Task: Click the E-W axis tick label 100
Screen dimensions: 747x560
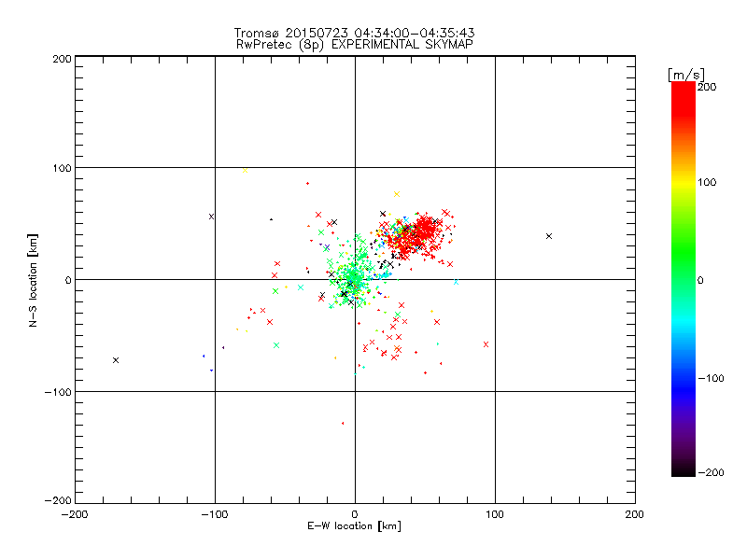Action: click(495, 514)
